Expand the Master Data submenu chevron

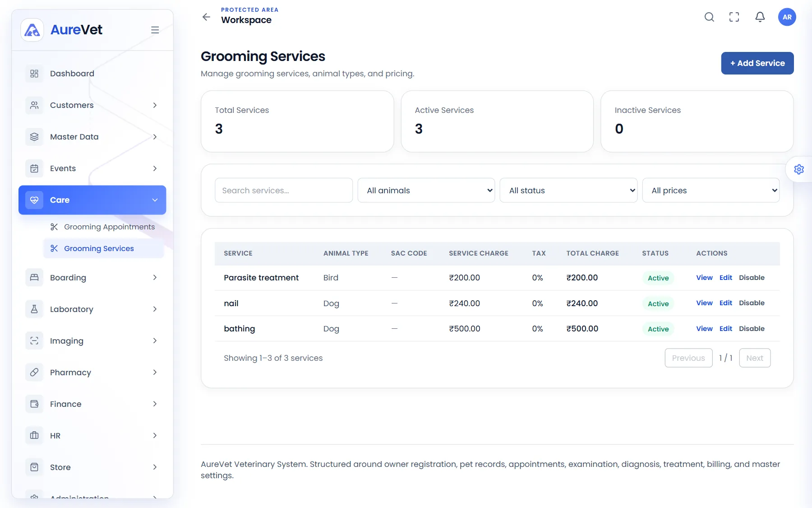[155, 137]
